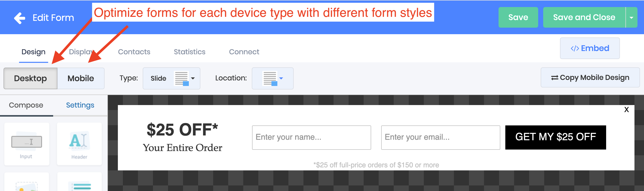Switch to the Settings panel tab
Screen dimensions: 644x191
80,105
